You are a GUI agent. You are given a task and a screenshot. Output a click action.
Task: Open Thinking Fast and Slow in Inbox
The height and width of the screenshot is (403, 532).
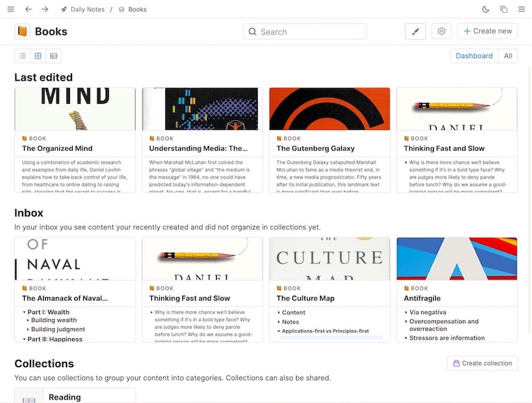click(x=189, y=299)
